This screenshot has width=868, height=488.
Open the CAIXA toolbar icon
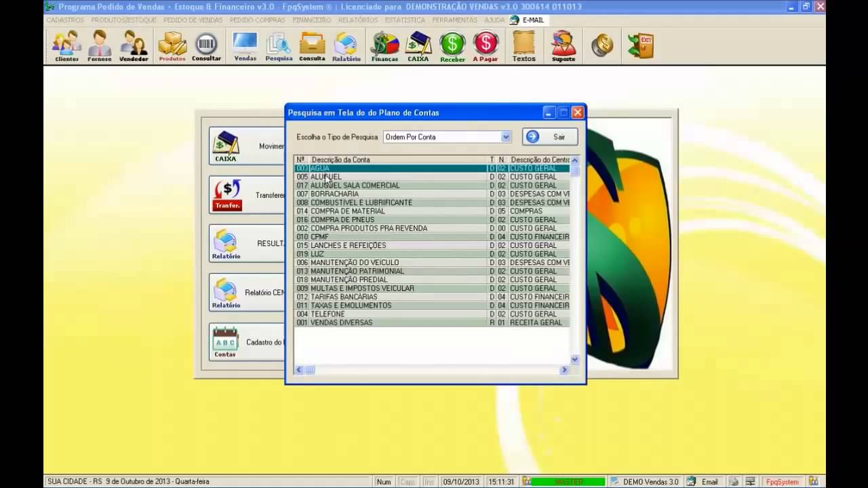tap(418, 46)
